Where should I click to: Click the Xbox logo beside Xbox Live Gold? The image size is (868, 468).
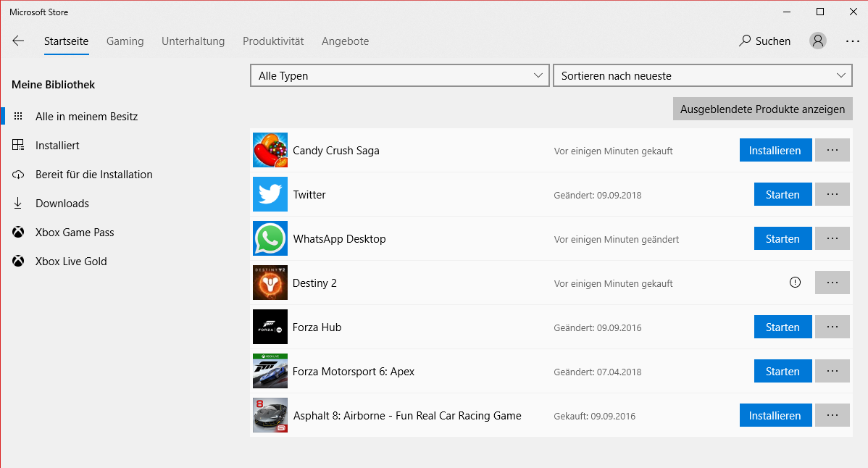[18, 261]
